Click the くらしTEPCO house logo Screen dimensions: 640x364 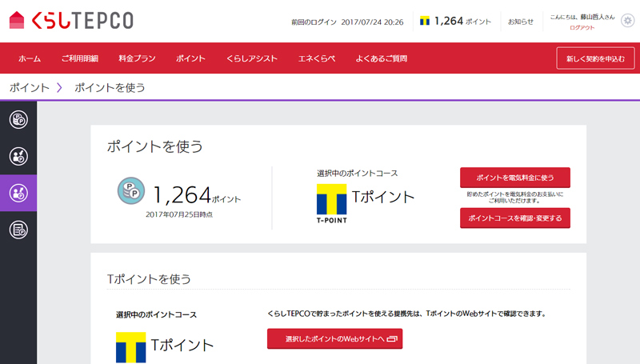click(x=17, y=20)
